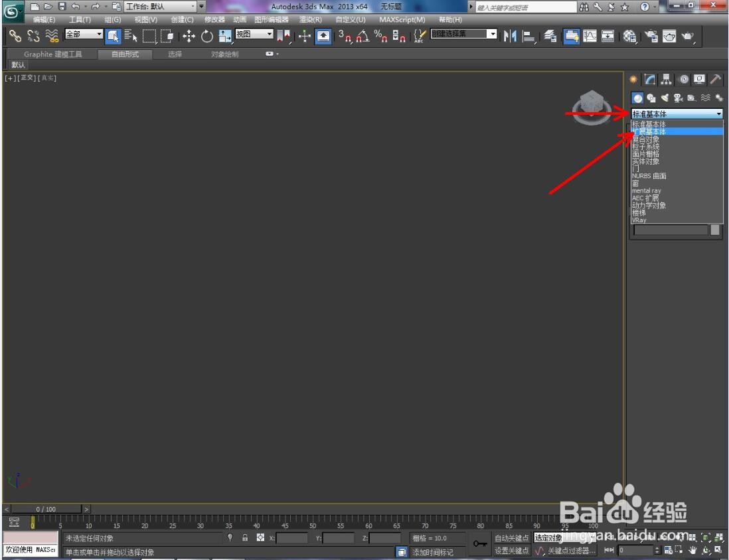The width and height of the screenshot is (729, 560).
Task: Open Select by Name list icon
Action: 131,36
